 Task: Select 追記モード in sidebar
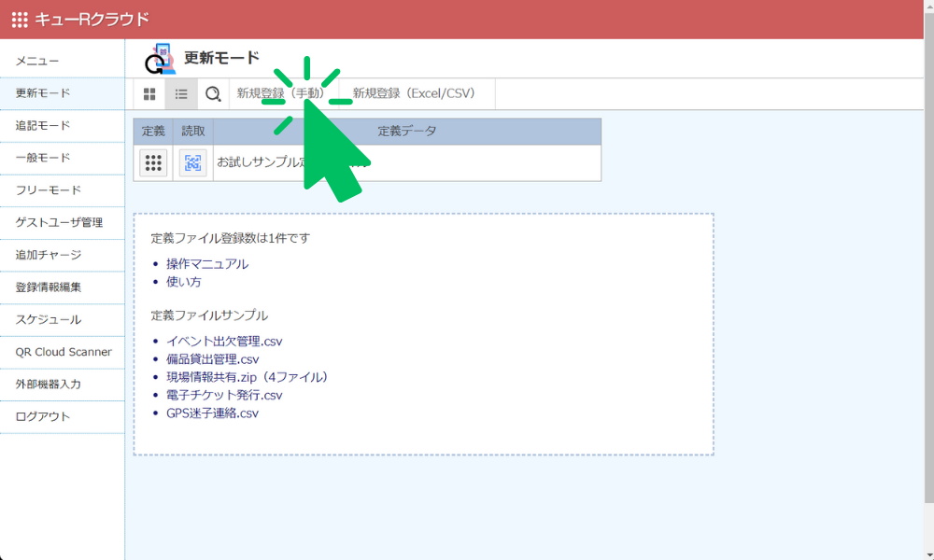(x=62, y=126)
